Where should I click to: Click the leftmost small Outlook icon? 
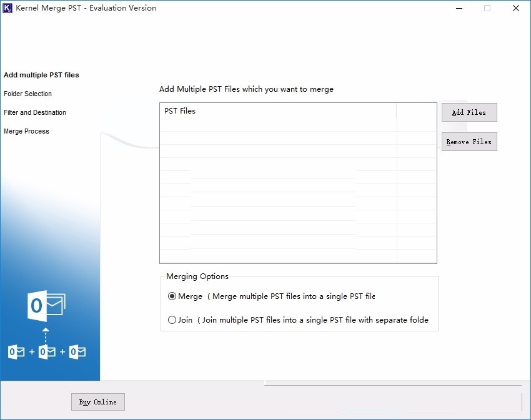pos(16,352)
